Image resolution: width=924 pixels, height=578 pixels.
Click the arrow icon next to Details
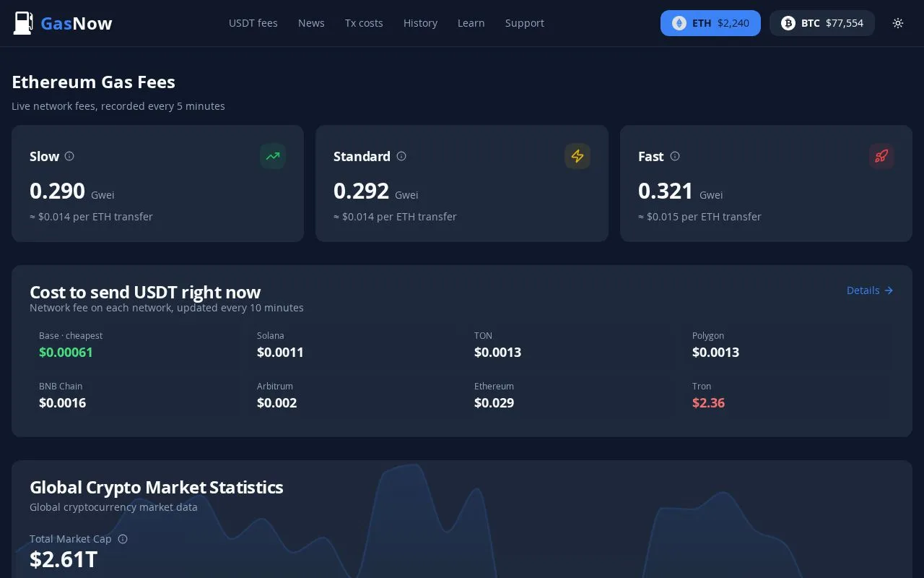point(889,290)
